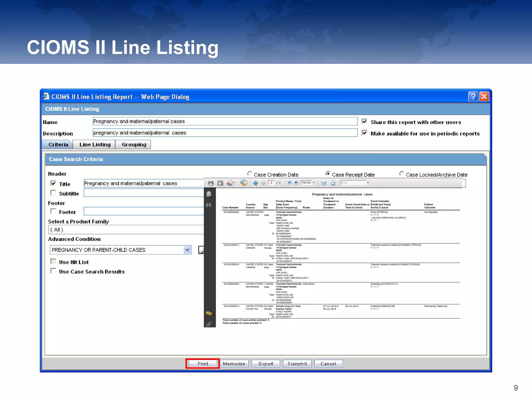
Task: Open the Advanced Condition dropdown
Action: pyautogui.click(x=187, y=250)
